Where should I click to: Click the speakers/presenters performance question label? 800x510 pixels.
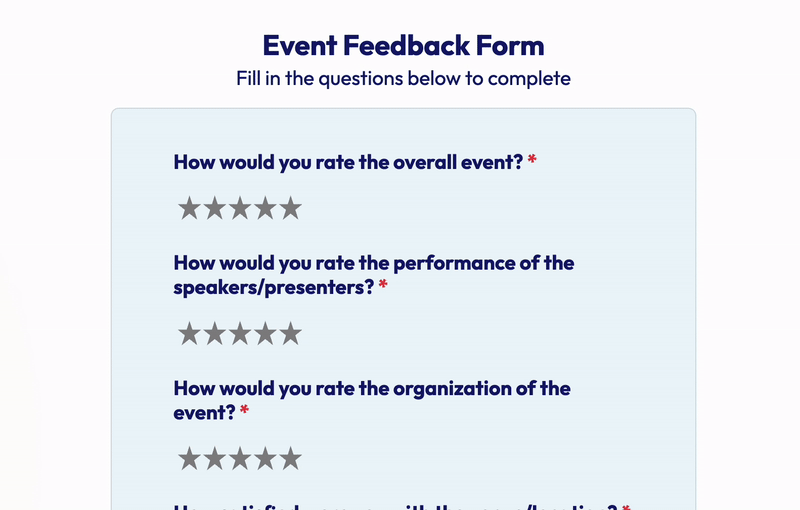(373, 275)
